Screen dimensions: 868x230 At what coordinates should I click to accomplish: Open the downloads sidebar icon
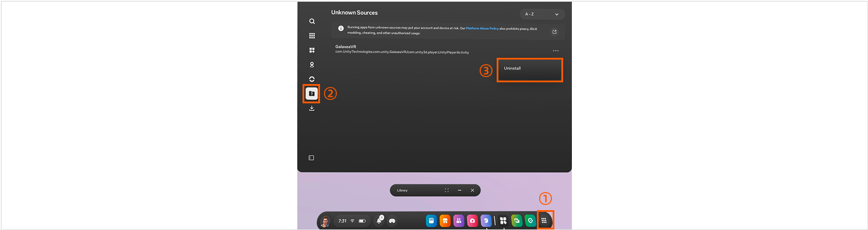[312, 108]
